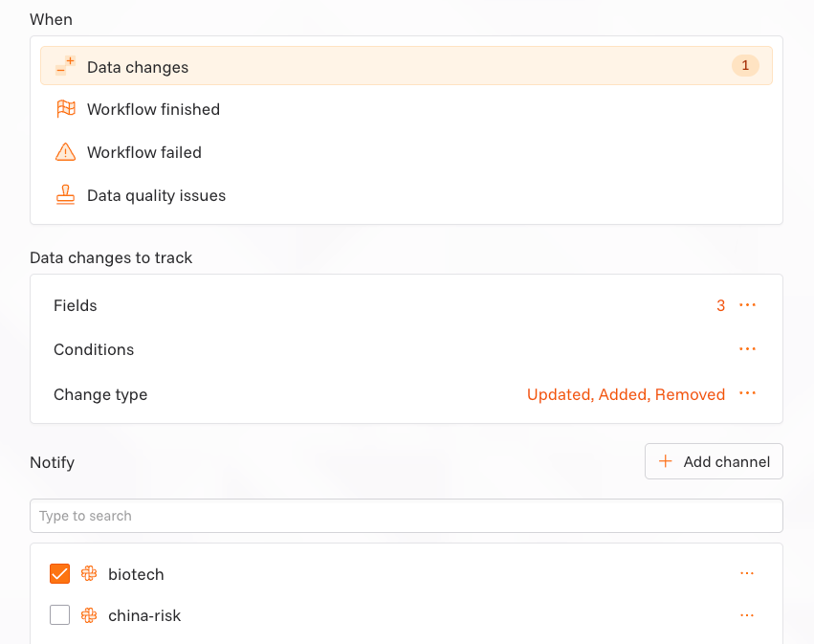Screen dimensions: 814x644
Task: Click the Add channel button
Action: coord(714,461)
